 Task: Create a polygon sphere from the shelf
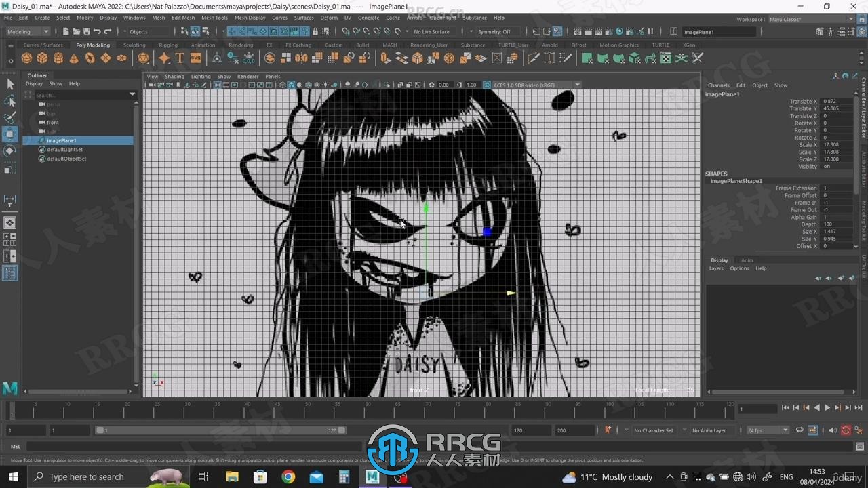pyautogui.click(x=27, y=58)
